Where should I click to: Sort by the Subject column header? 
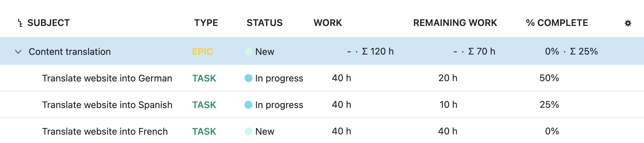point(49,23)
